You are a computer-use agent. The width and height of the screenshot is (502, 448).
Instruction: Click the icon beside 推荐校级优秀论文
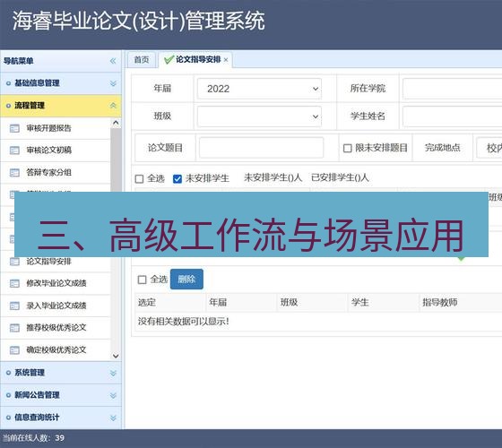pos(14,328)
